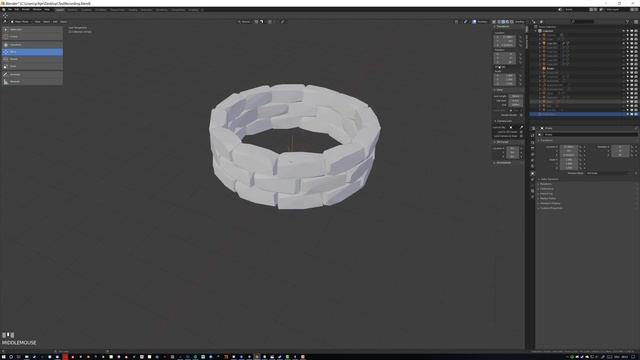Switch to rendered viewport shading
Screen dimensions: 640x360
coord(512,22)
